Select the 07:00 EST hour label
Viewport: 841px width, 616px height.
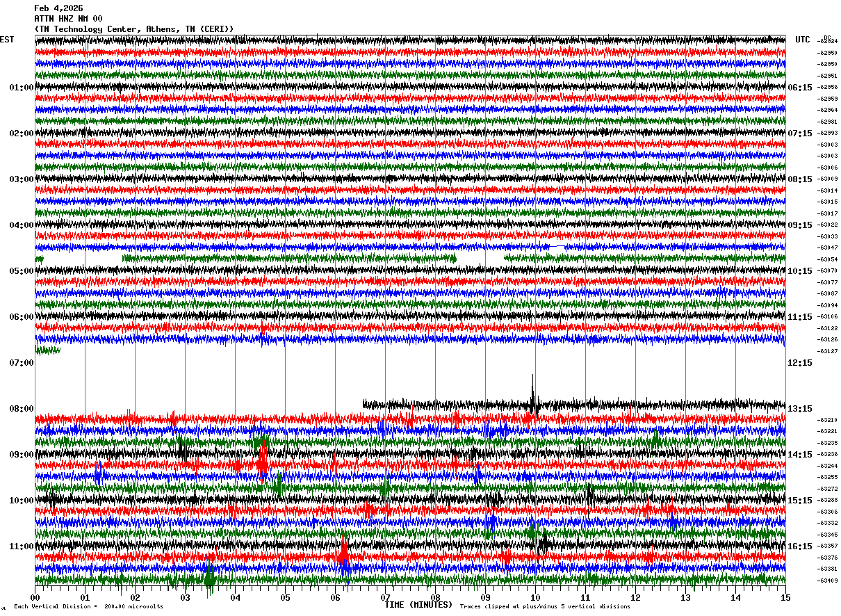coord(22,363)
